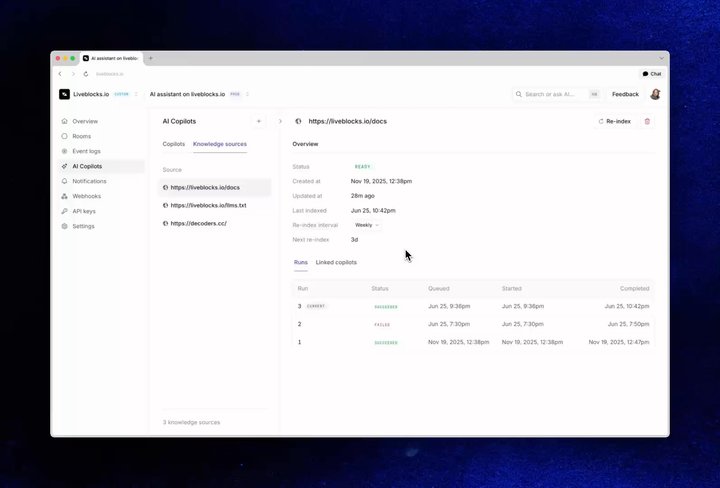This screenshot has width=720, height=488.
Task: Select the AI assistant browser tab
Action: [x=112, y=59]
